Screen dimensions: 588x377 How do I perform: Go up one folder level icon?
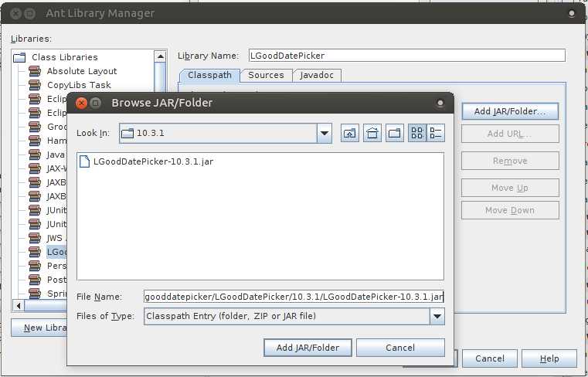349,133
